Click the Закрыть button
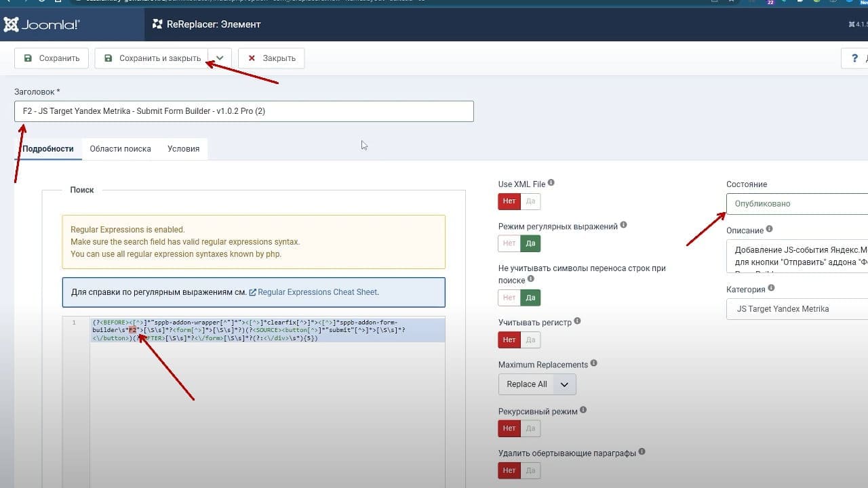Screen dimensions: 868x488 click(271, 58)
